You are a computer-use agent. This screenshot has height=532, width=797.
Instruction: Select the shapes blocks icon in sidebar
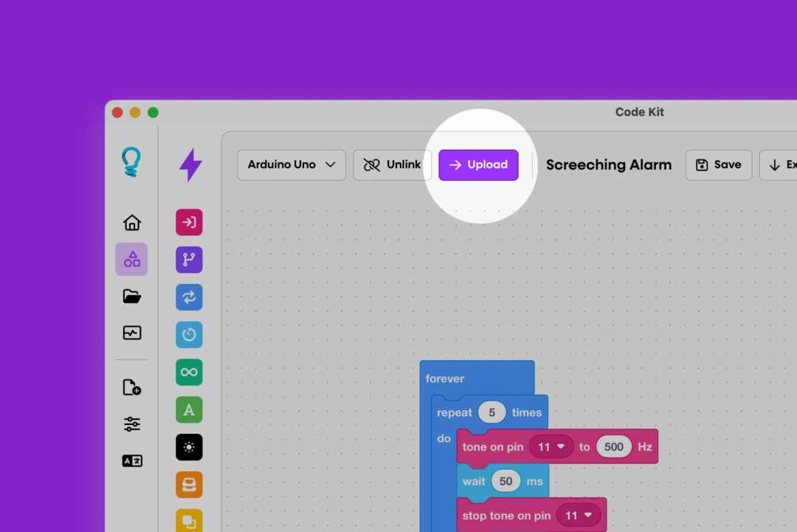(x=131, y=260)
